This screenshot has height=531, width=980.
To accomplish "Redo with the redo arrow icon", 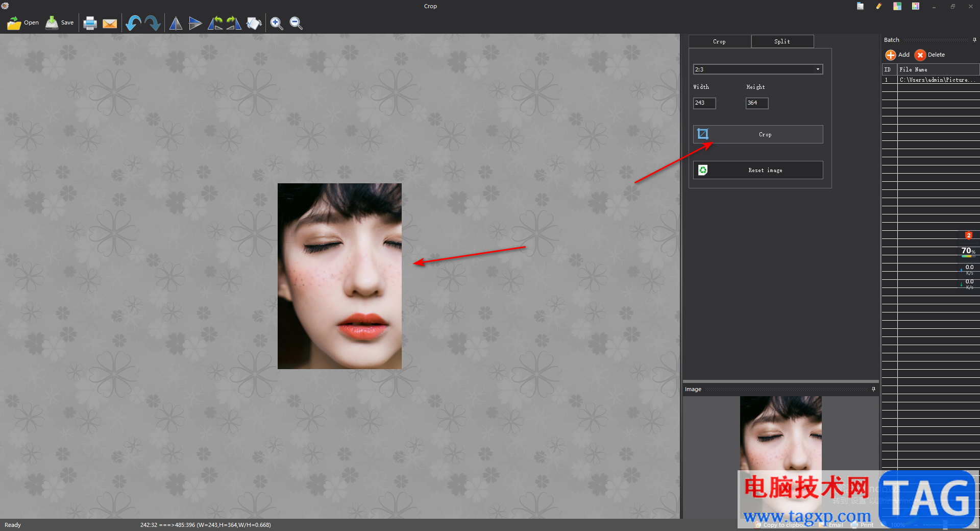I will (153, 23).
